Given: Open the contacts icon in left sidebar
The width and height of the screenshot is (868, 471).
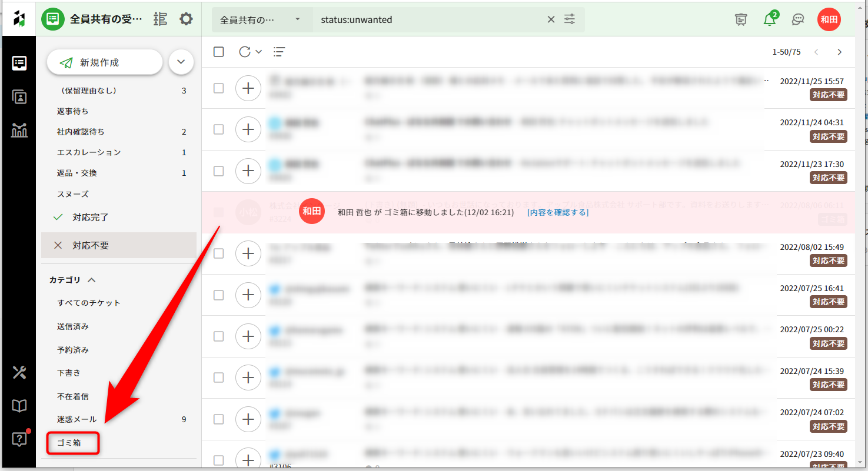Looking at the screenshot, I should click(19, 97).
